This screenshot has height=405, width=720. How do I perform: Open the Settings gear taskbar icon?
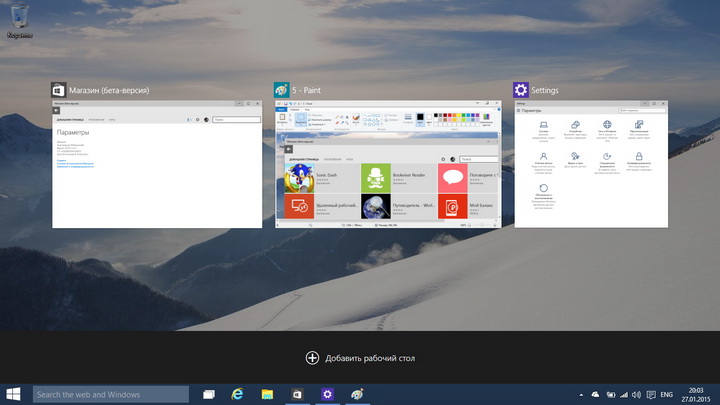pos(327,394)
